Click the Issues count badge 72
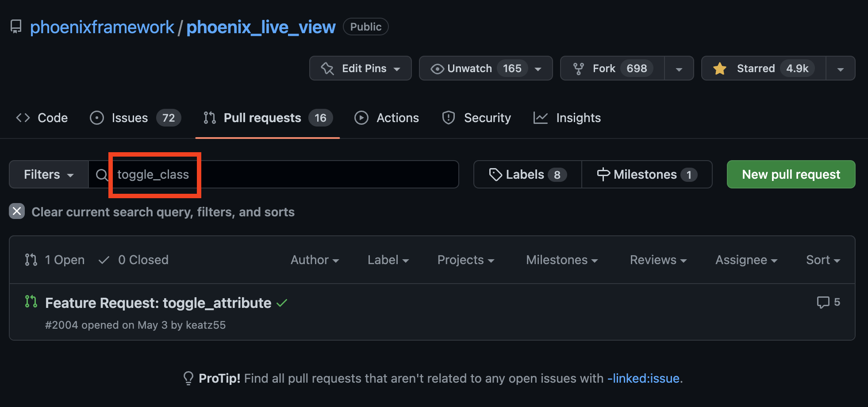The height and width of the screenshot is (407, 868). tap(169, 118)
